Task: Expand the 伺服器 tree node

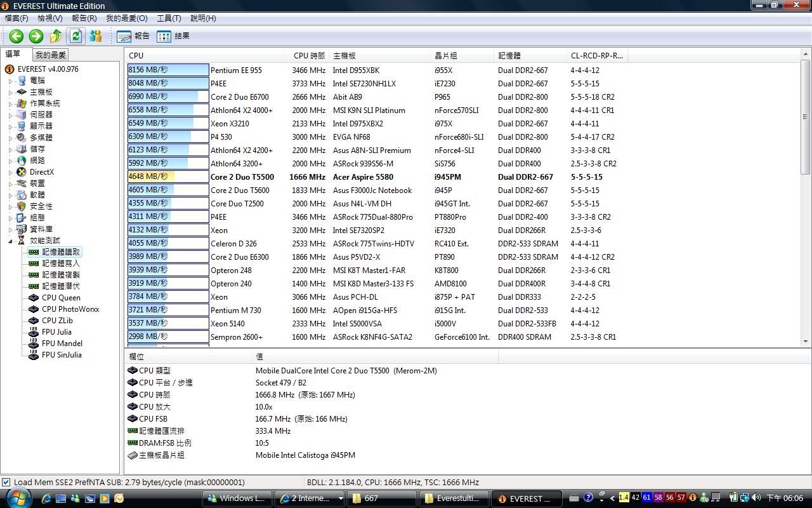Action: pos(11,115)
